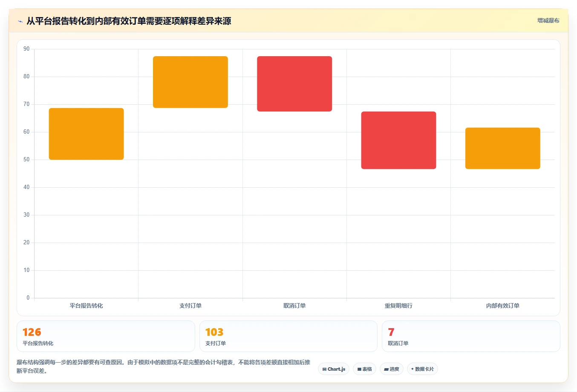Click the y-axis value 0
Viewport: 577px width, 392px height.
(x=28, y=298)
